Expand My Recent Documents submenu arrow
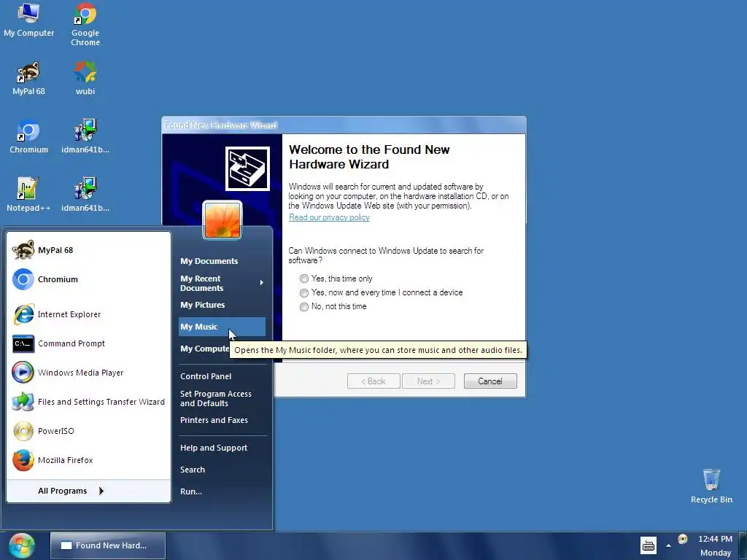 tap(262, 283)
